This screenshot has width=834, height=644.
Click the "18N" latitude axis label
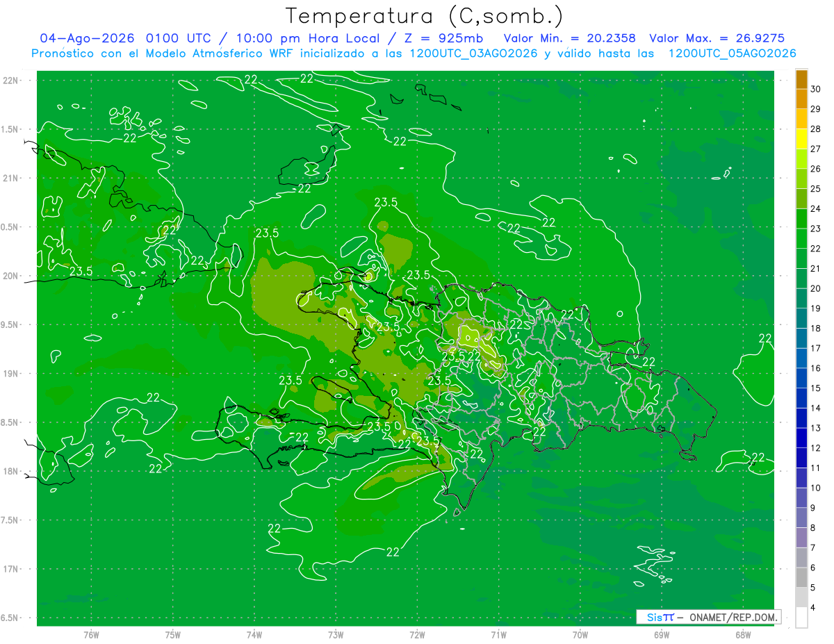[10, 471]
